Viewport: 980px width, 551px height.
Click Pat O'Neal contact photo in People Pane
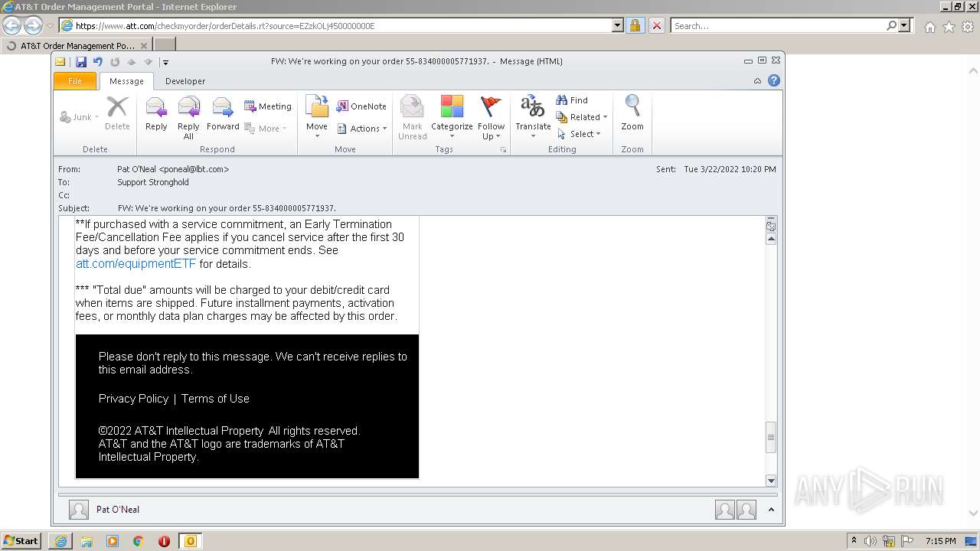pyautogui.click(x=78, y=510)
